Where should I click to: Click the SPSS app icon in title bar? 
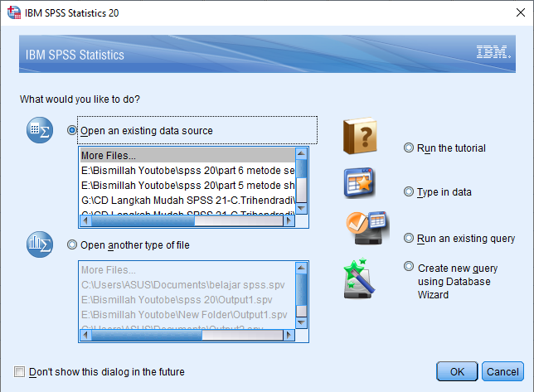(x=14, y=12)
